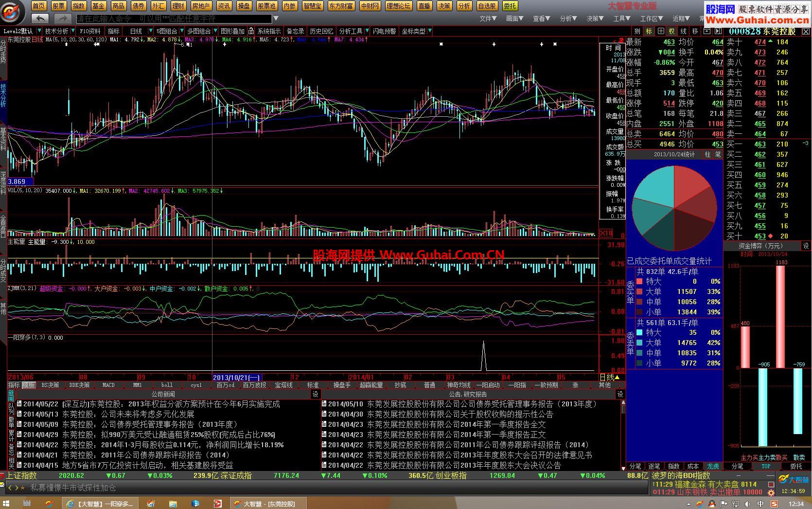Open the 查看 menu

(x=542, y=18)
